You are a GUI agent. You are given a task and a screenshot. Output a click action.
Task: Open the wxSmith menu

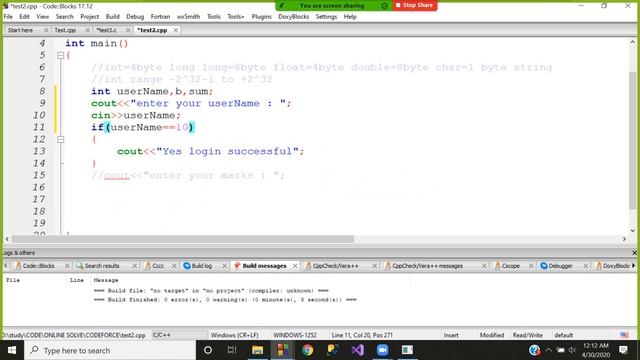[x=189, y=17]
